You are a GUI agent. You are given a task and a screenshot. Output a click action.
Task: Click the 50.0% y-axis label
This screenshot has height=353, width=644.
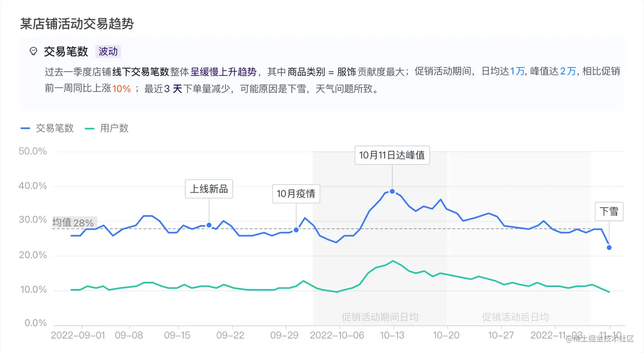point(33,151)
